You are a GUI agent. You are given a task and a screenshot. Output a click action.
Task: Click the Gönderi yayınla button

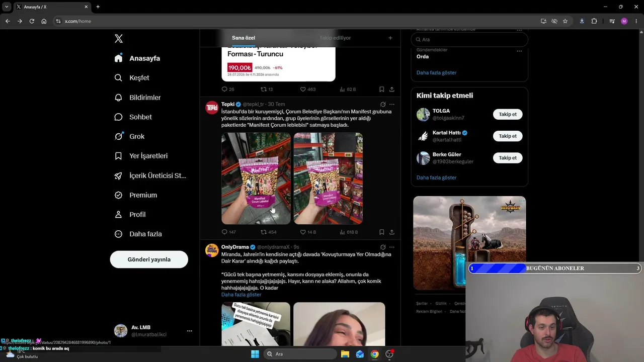point(149,259)
